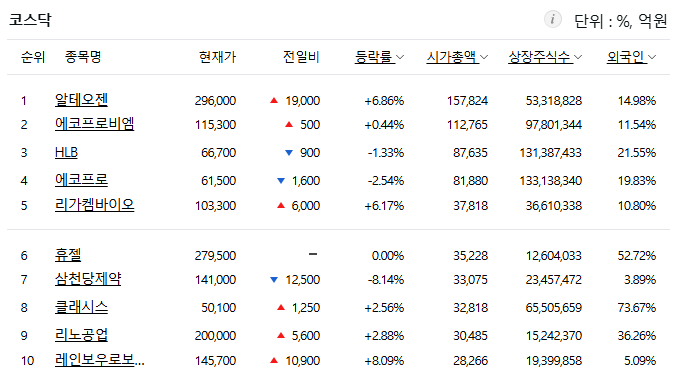Open the 리노공업 stock link
Image resolution: width=688 pixels, height=383 pixels.
tap(81, 335)
